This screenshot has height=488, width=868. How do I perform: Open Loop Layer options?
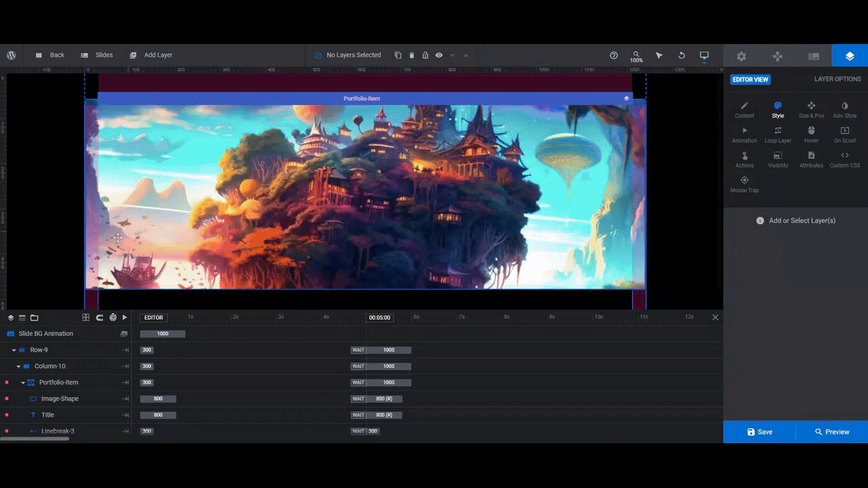coord(778,135)
